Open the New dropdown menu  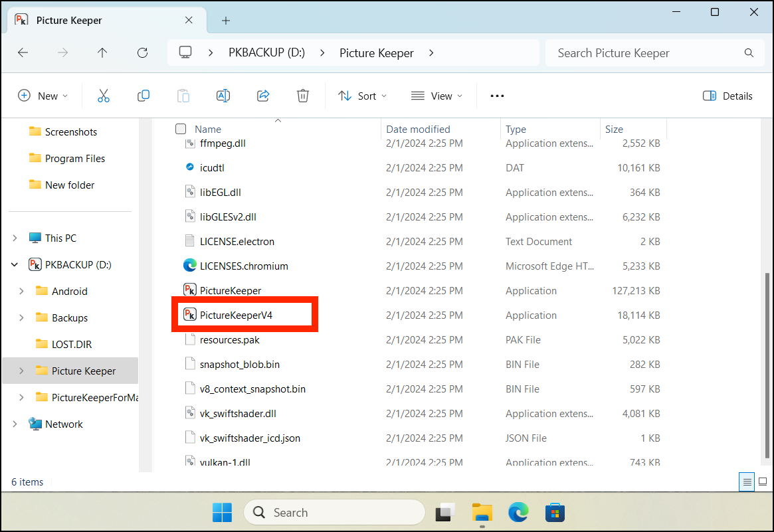pyautogui.click(x=43, y=96)
